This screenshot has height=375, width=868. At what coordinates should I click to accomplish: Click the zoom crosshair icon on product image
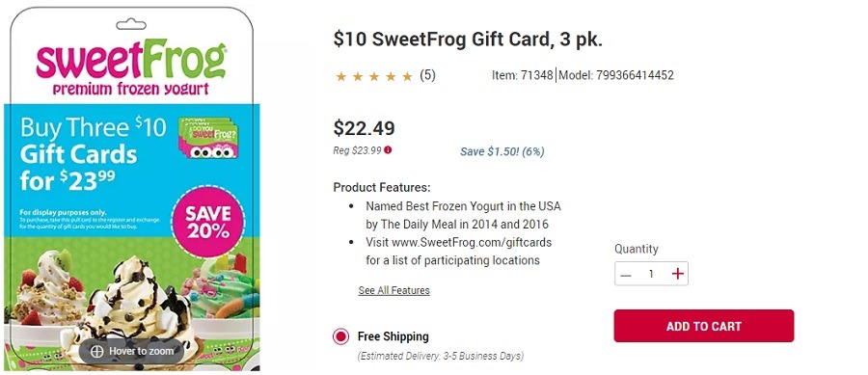96,351
